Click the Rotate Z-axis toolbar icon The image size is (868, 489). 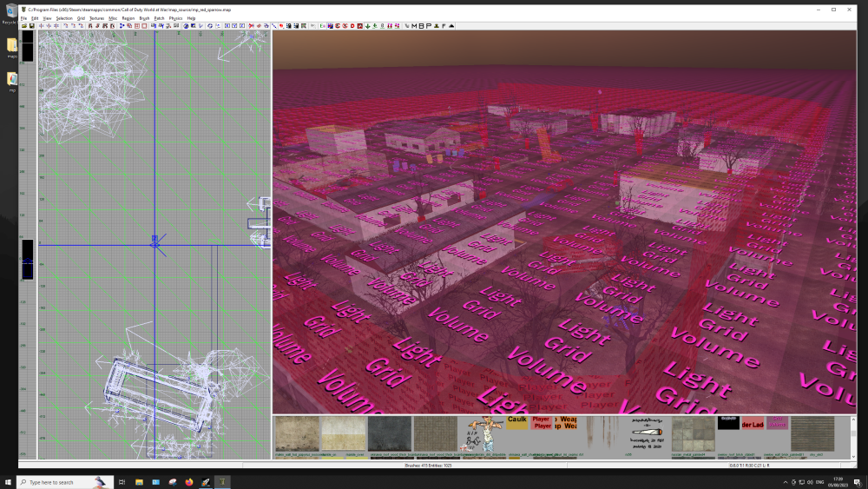coord(81,25)
